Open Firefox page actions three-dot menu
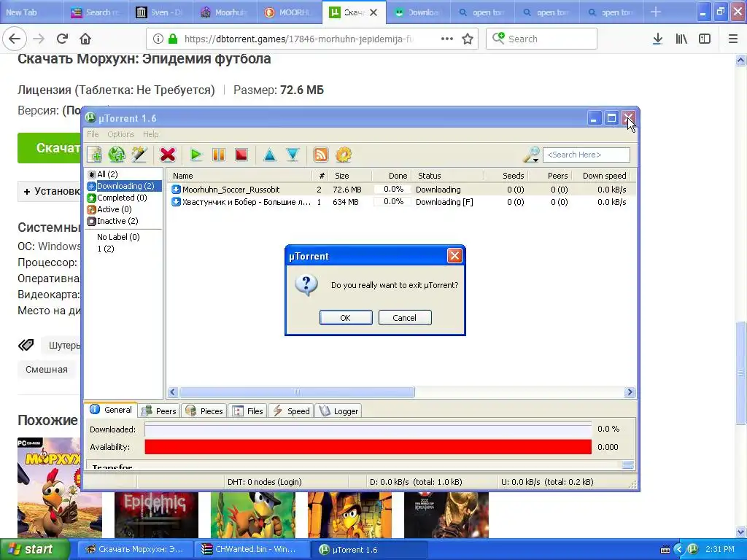 tap(447, 39)
